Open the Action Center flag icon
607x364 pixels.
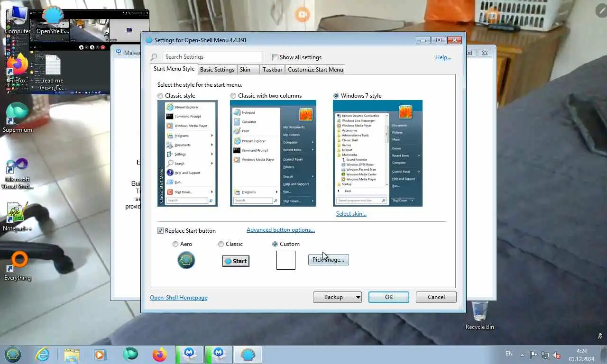[x=534, y=355]
